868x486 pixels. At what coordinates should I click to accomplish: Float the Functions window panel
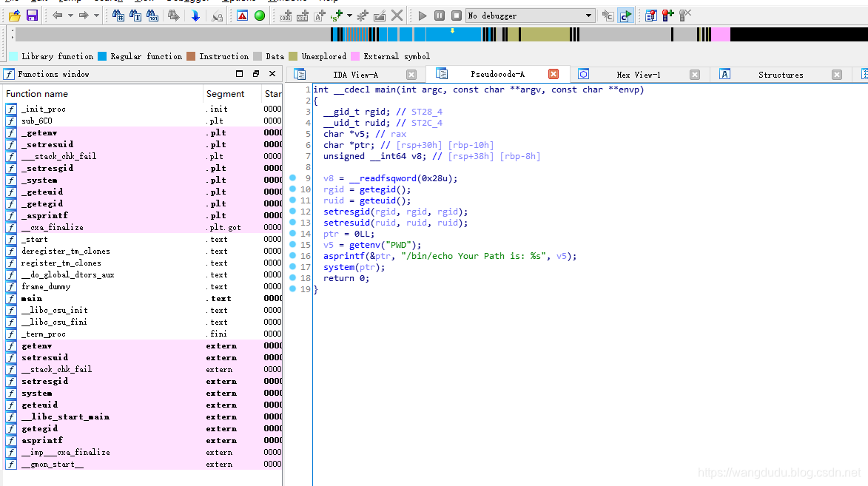[x=240, y=74]
